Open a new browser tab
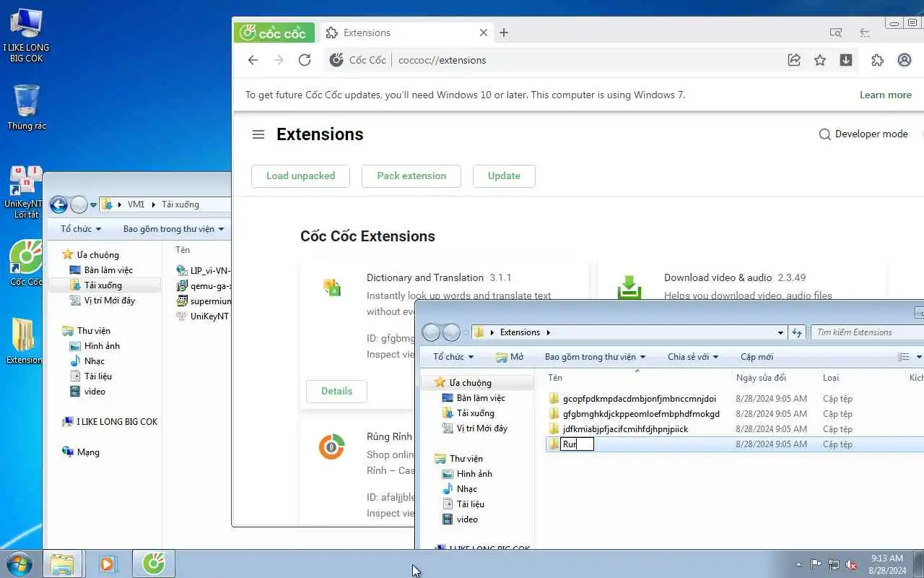The height and width of the screenshot is (578, 924). pos(504,33)
